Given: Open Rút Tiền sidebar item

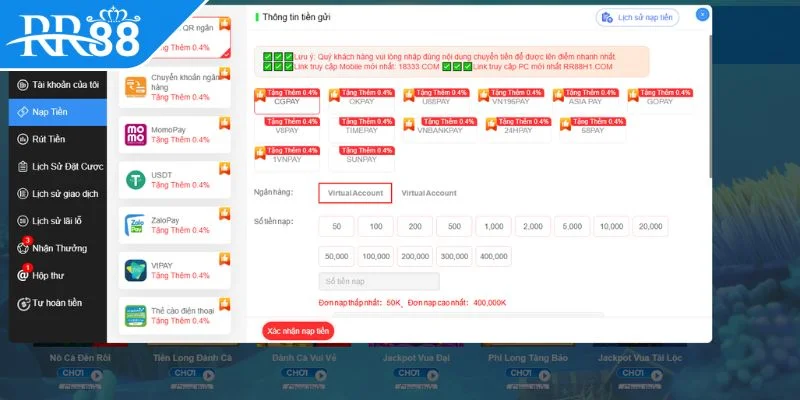Looking at the screenshot, I should [58, 139].
